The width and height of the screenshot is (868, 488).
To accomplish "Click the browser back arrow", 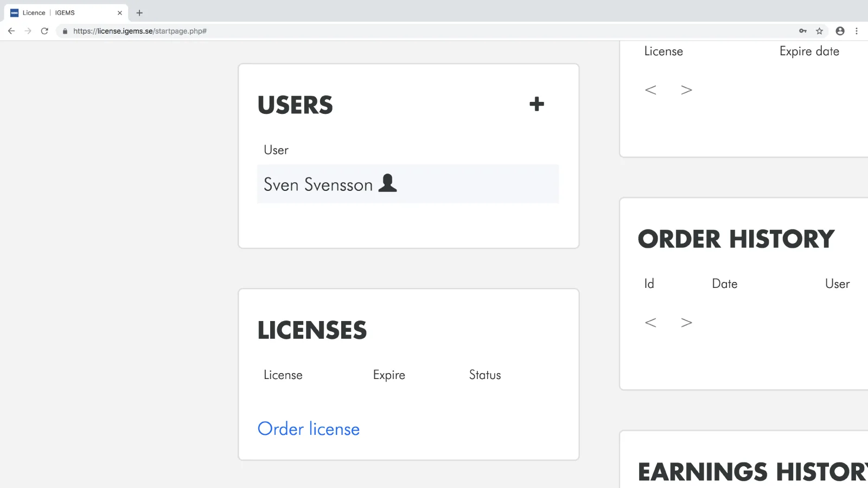I will tap(11, 31).
